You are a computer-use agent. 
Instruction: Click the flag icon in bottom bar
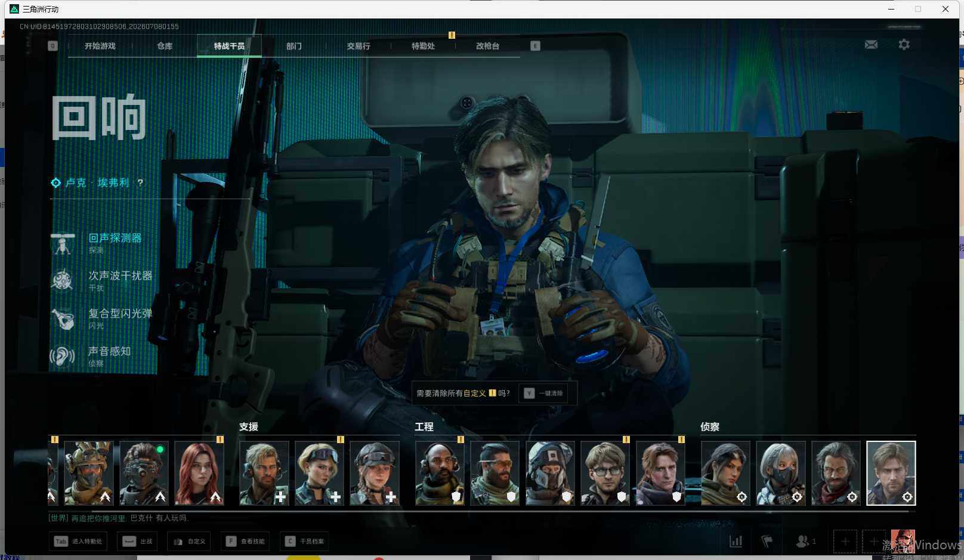click(x=767, y=542)
